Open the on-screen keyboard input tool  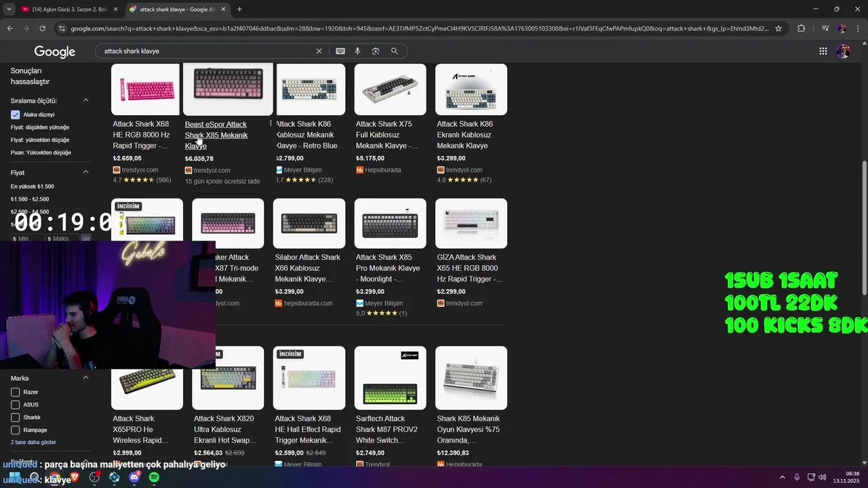[x=340, y=51]
